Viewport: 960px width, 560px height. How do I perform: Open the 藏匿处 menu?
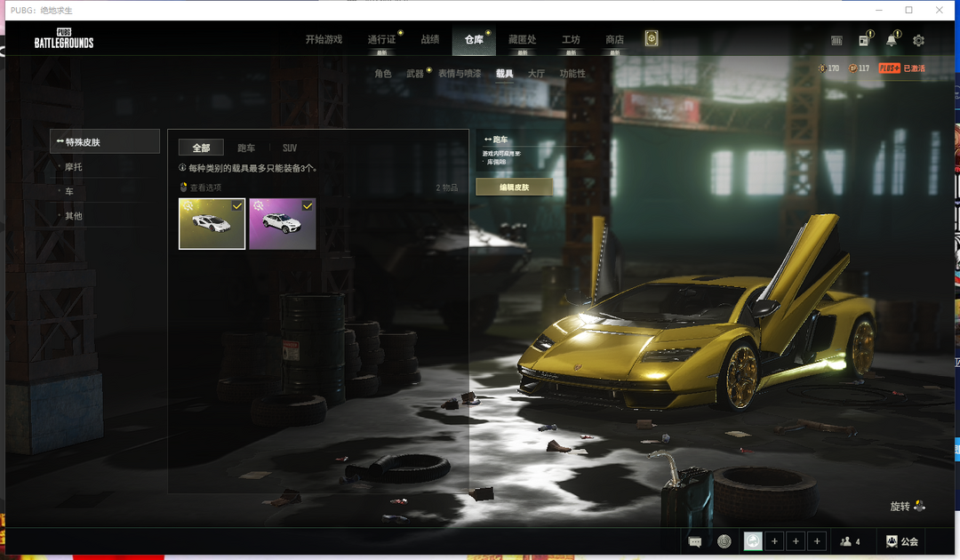tap(523, 39)
